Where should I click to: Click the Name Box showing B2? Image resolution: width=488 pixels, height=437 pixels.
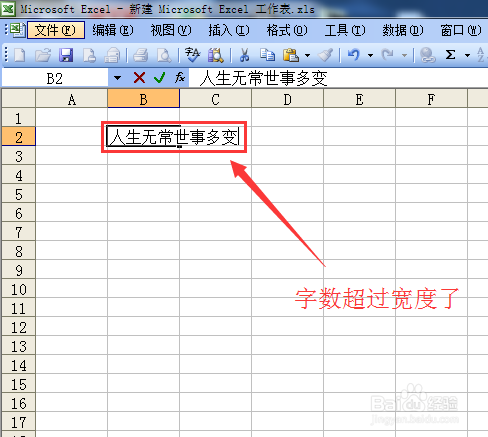55,78
